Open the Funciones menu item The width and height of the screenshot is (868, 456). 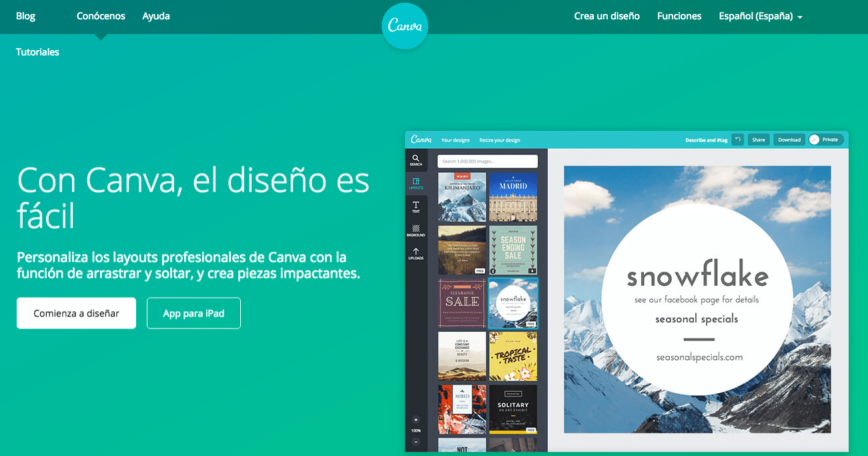point(679,16)
